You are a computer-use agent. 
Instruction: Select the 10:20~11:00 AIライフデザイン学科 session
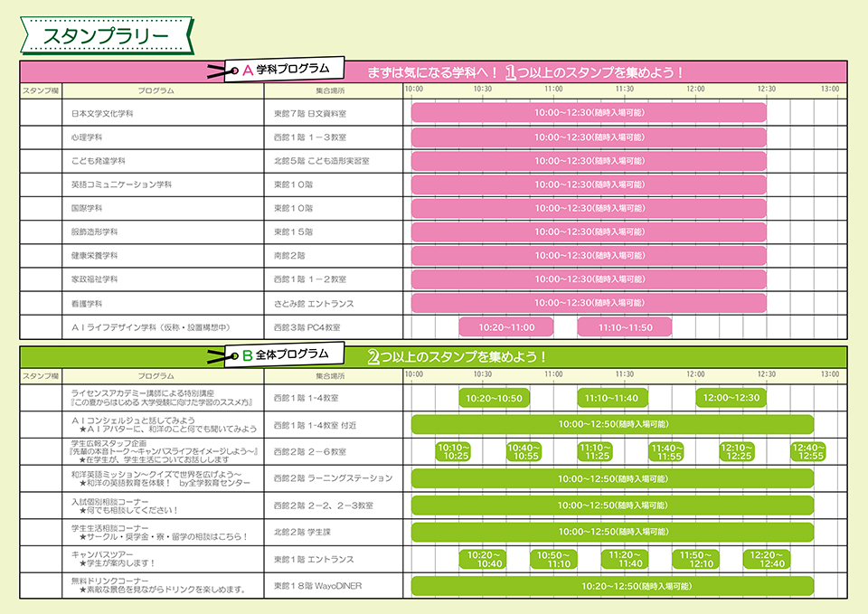[x=506, y=326]
